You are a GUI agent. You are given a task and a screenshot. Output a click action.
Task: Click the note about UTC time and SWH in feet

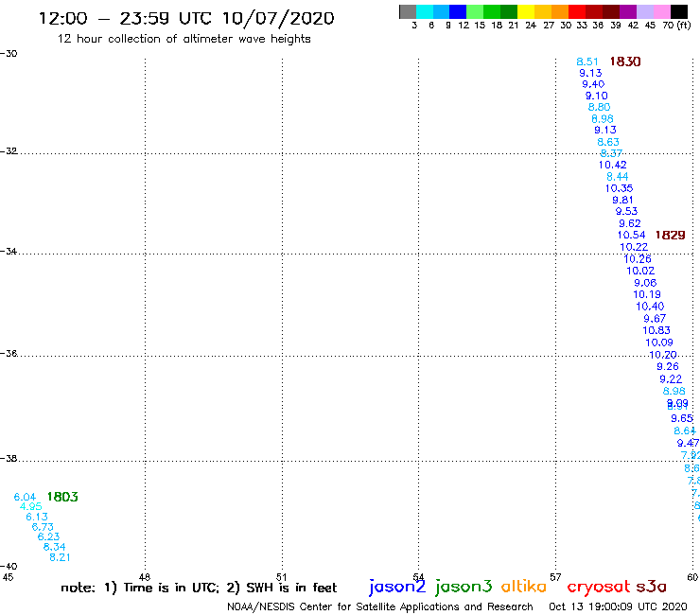(x=199, y=588)
